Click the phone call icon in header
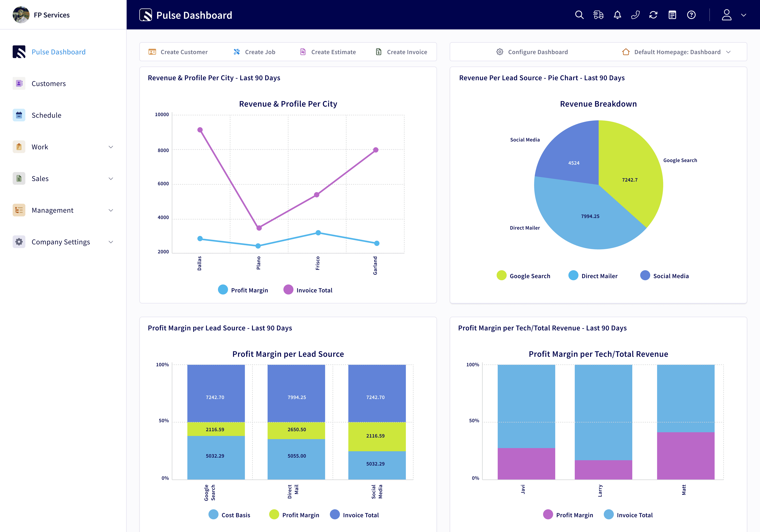 635,15
